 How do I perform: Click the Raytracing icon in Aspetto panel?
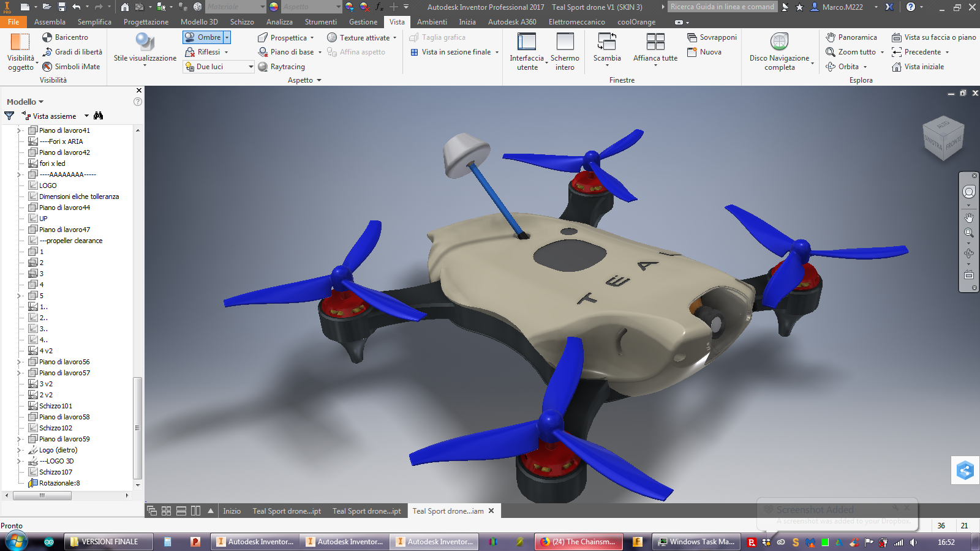[x=263, y=67]
